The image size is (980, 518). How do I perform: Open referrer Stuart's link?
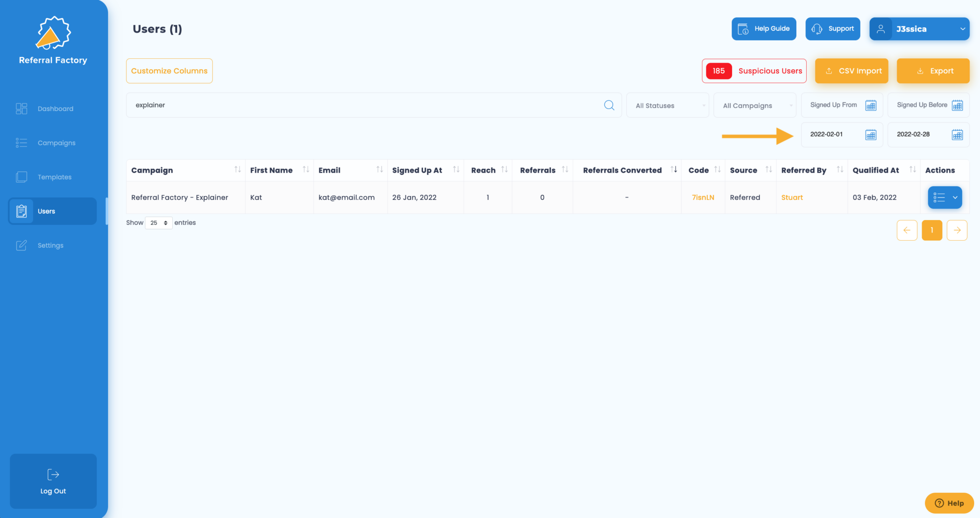coord(792,198)
